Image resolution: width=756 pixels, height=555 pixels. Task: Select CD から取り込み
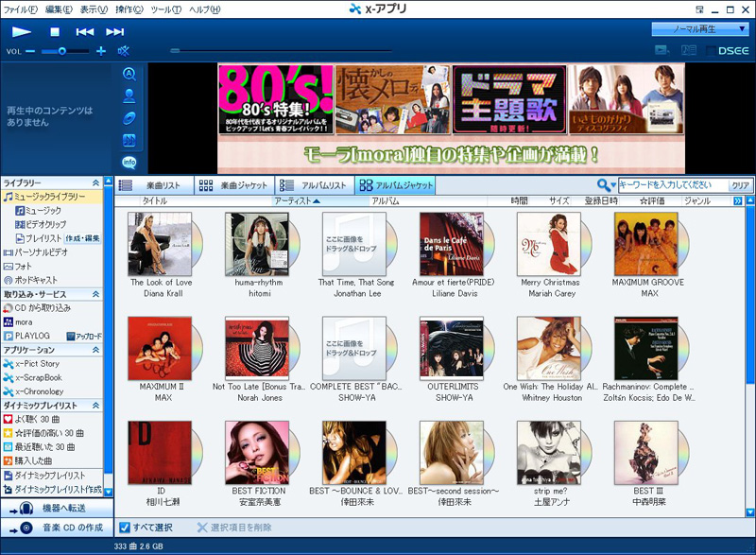(37, 307)
